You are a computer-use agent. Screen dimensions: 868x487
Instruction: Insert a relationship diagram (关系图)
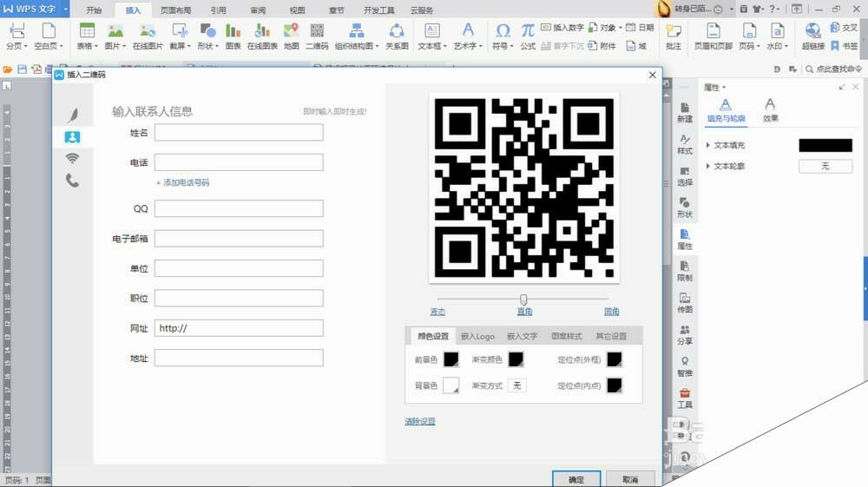397,36
